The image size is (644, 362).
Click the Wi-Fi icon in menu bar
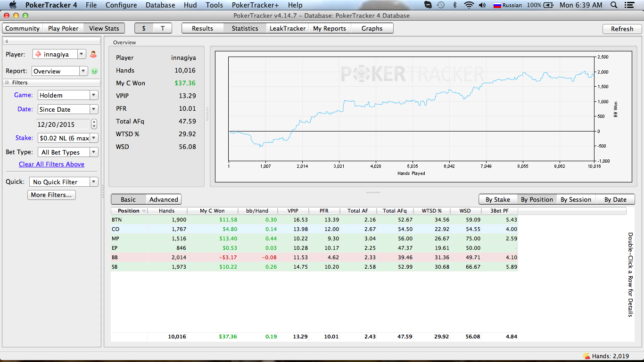(468, 5)
